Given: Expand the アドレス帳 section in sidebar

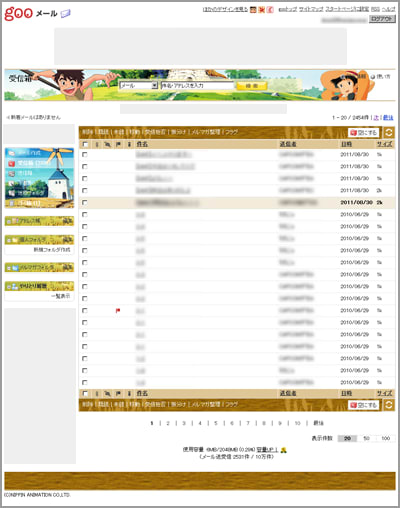Looking at the screenshot, I should click(39, 221).
